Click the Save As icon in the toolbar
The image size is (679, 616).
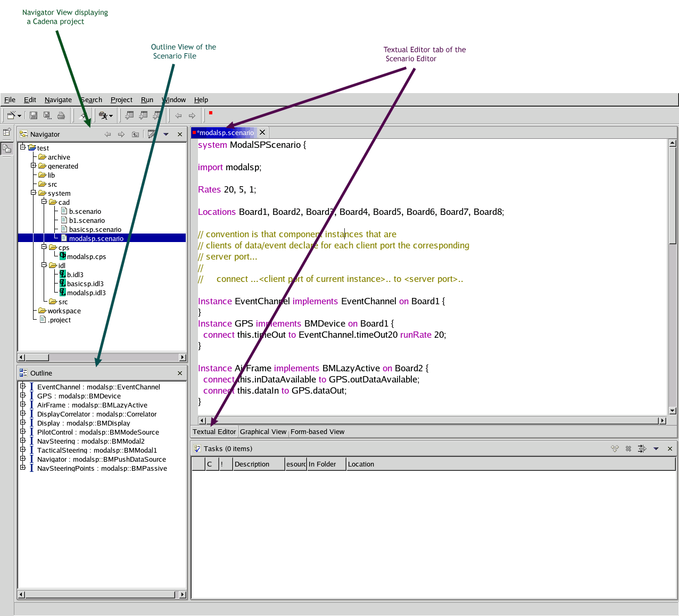point(47,115)
